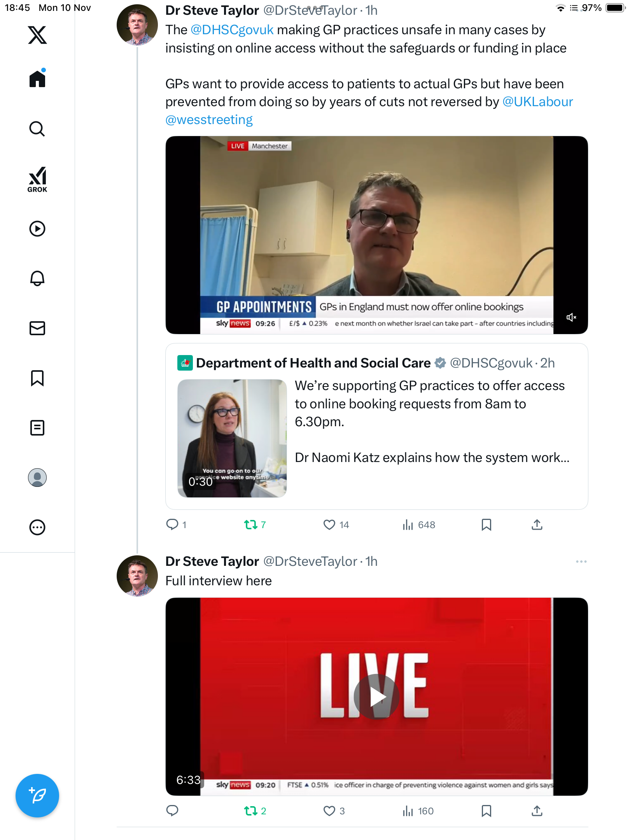Open Direct Messages envelope

tap(37, 328)
